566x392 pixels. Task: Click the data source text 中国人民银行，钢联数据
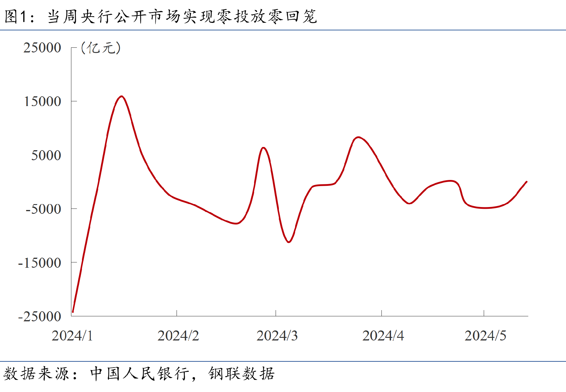coord(182,374)
